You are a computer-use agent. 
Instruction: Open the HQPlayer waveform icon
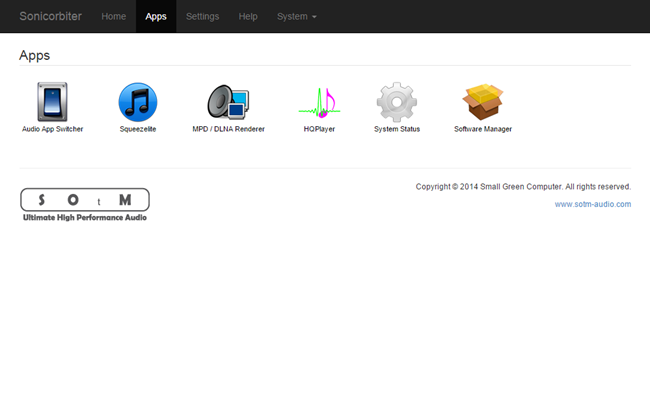[319, 103]
